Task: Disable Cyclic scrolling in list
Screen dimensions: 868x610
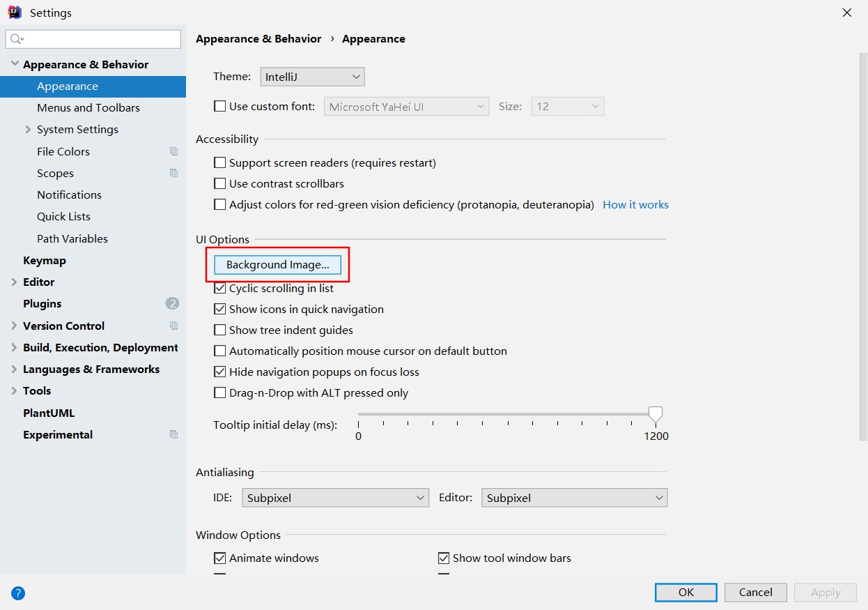Action: [220, 288]
